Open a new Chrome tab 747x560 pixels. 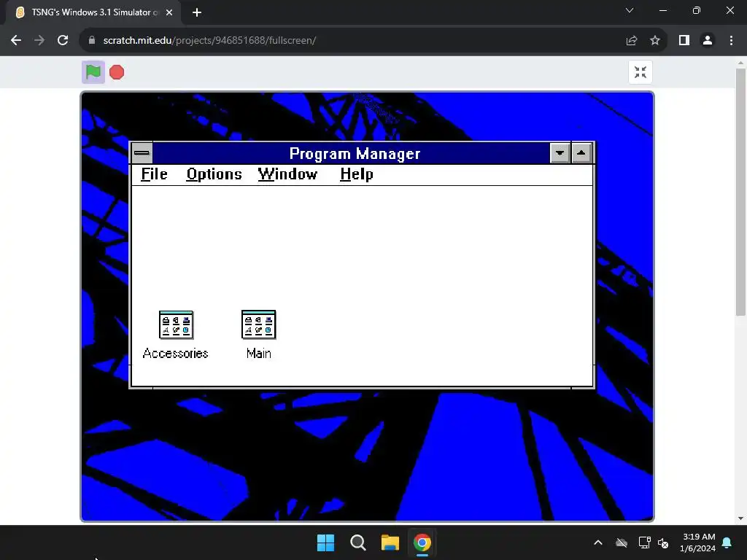click(197, 12)
